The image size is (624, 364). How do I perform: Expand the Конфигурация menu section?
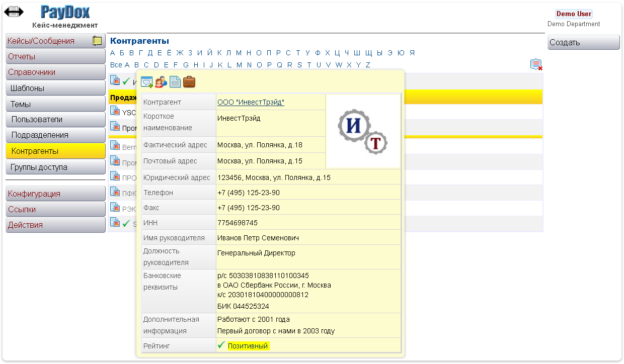[55, 194]
